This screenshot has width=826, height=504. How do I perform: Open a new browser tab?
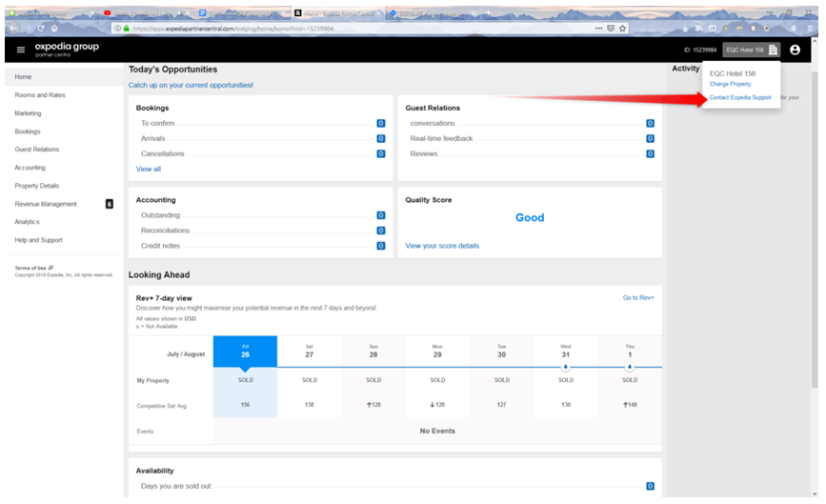[488, 12]
